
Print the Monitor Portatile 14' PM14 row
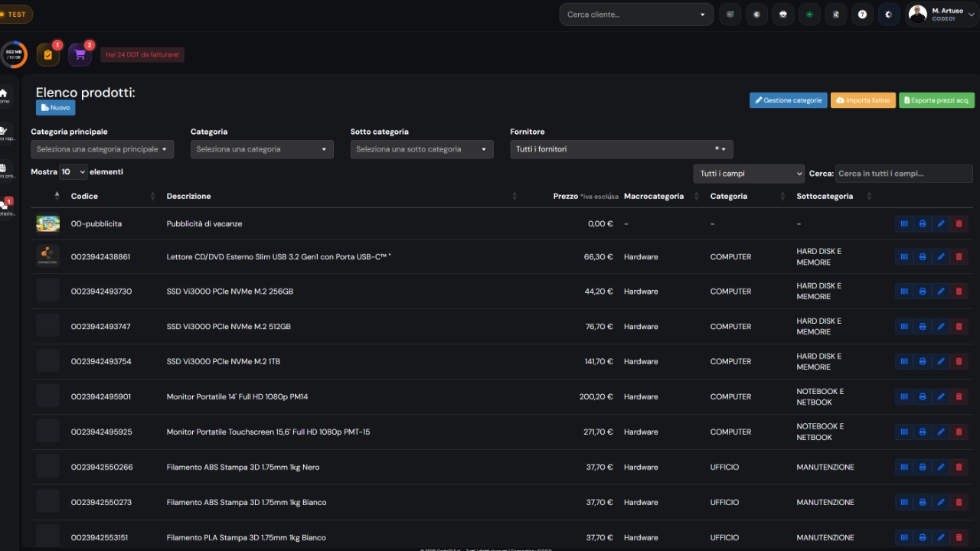(923, 396)
